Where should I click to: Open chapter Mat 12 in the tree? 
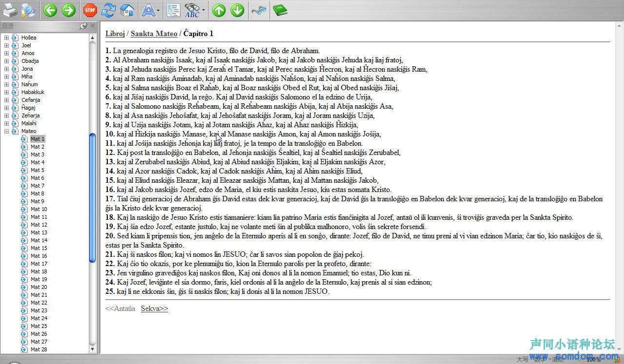point(39,225)
